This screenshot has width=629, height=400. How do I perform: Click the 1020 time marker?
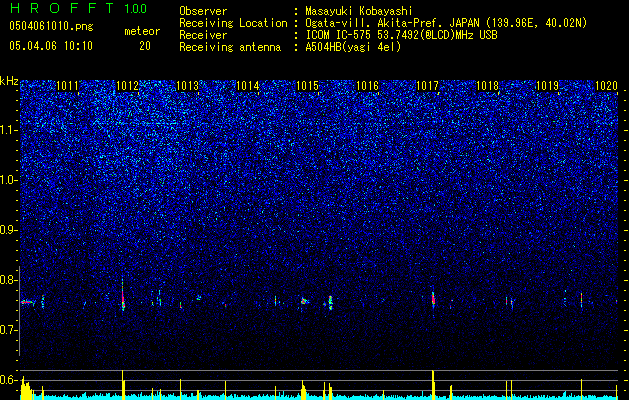tap(607, 85)
